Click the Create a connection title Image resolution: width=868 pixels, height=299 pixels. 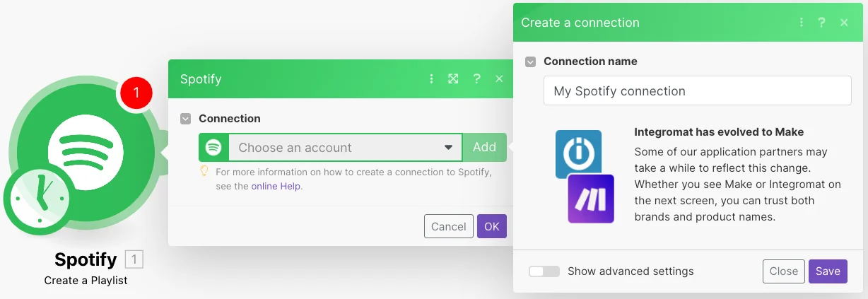pyautogui.click(x=580, y=23)
